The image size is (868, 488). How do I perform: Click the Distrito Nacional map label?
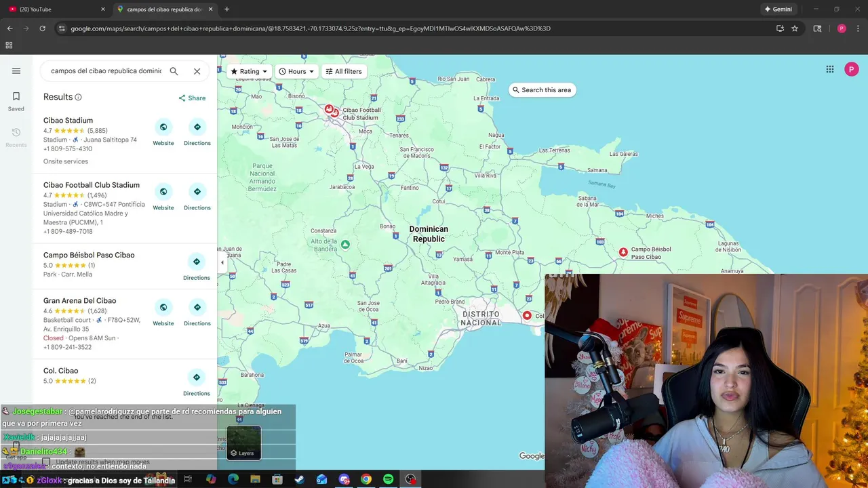pos(481,319)
